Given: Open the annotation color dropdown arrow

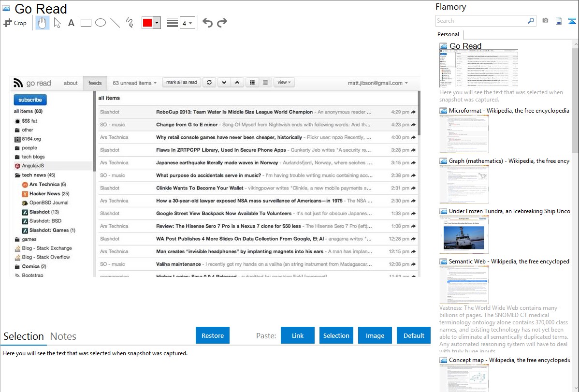Looking at the screenshot, I should point(157,23).
